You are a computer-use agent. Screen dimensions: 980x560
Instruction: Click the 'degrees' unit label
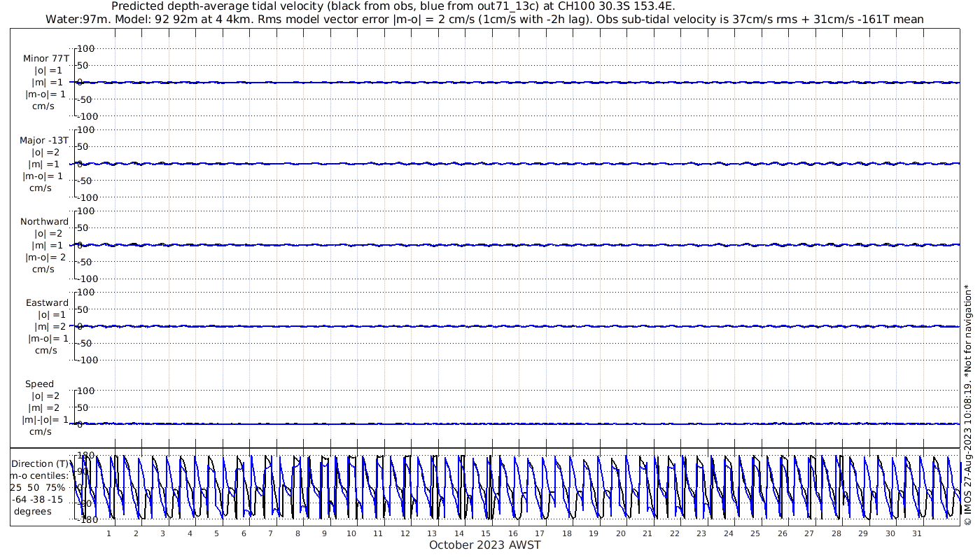32,511
